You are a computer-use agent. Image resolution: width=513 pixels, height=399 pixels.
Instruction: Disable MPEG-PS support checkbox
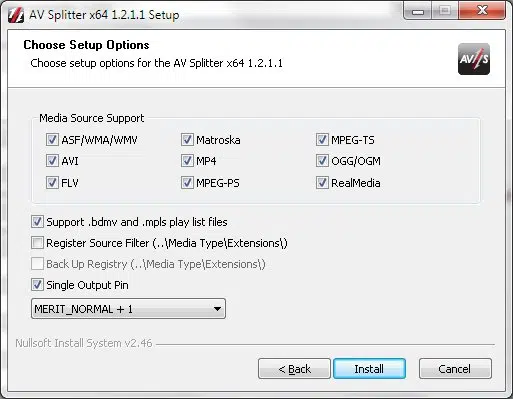187,183
